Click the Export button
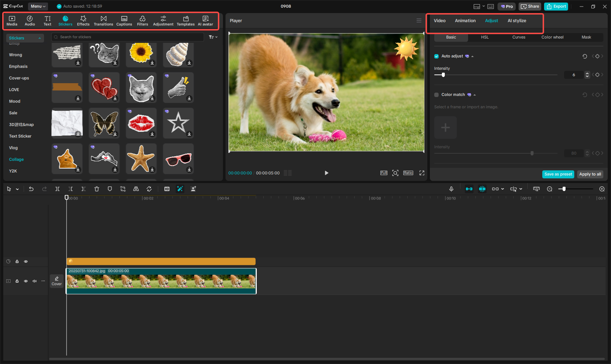The width and height of the screenshot is (611, 364). coord(556,6)
